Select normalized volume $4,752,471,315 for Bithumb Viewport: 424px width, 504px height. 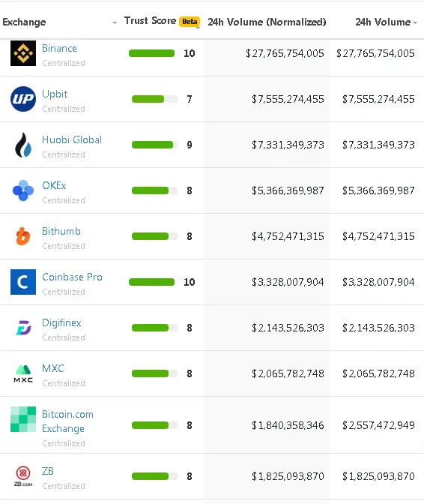coord(288,236)
